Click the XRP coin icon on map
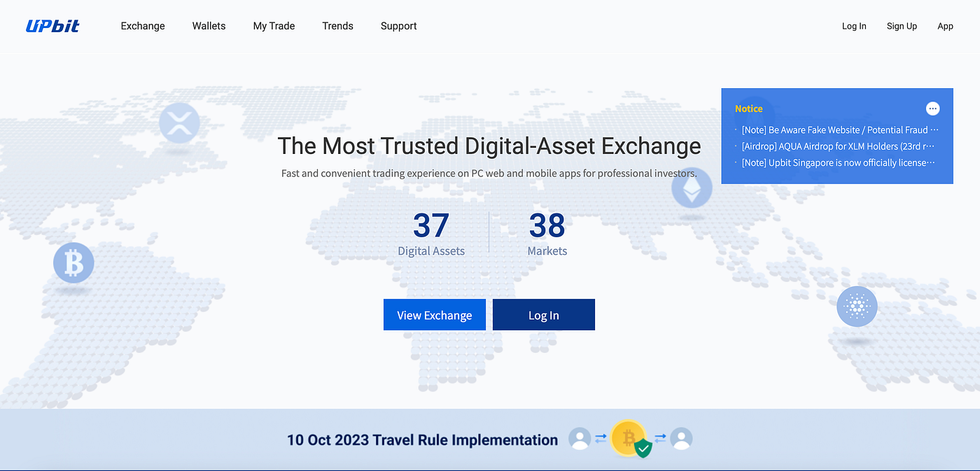 coord(179,124)
